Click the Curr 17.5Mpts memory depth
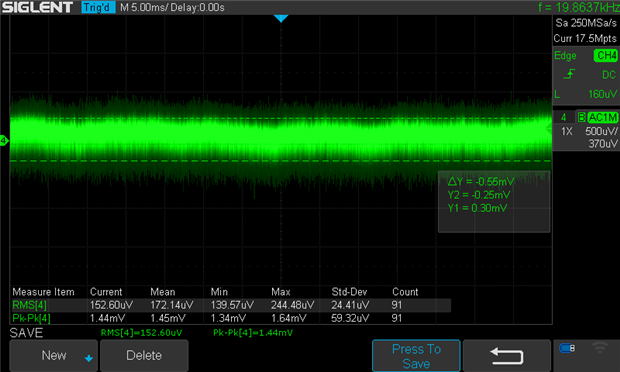 pyautogui.click(x=585, y=38)
